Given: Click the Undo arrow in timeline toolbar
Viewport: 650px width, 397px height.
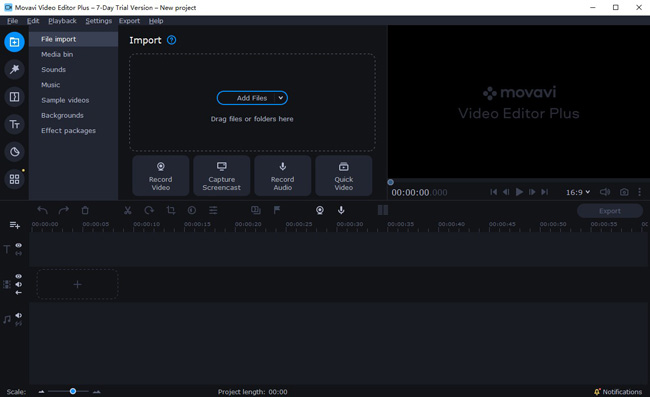Looking at the screenshot, I should point(42,210).
